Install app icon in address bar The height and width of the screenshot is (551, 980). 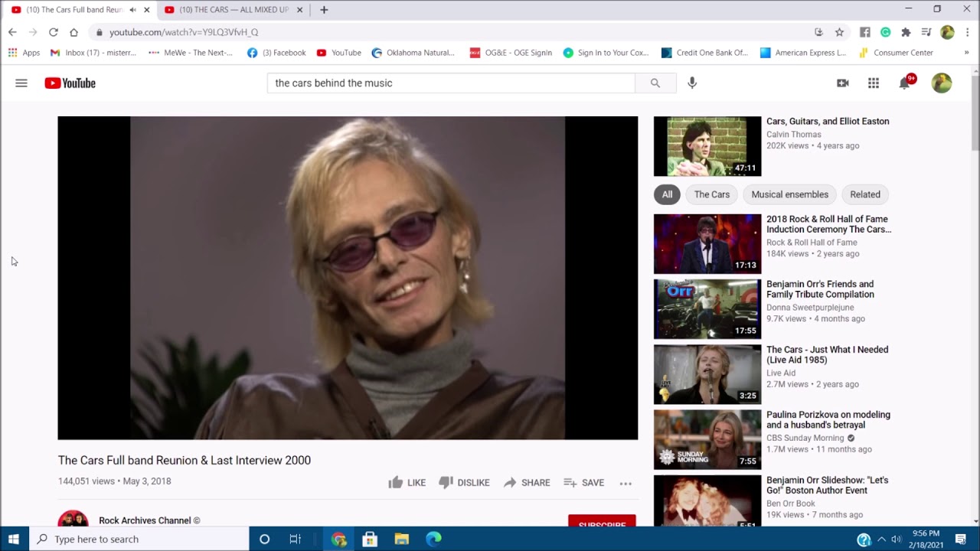pos(818,32)
